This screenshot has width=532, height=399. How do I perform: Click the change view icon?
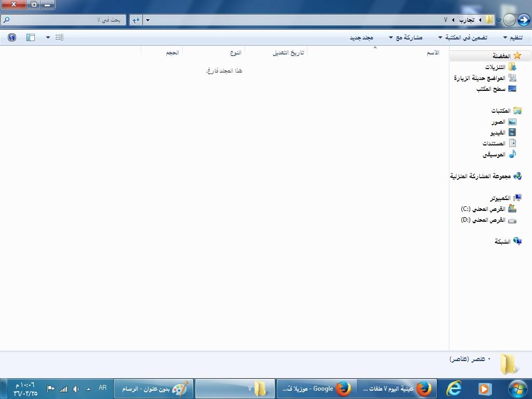pyautogui.click(x=59, y=37)
